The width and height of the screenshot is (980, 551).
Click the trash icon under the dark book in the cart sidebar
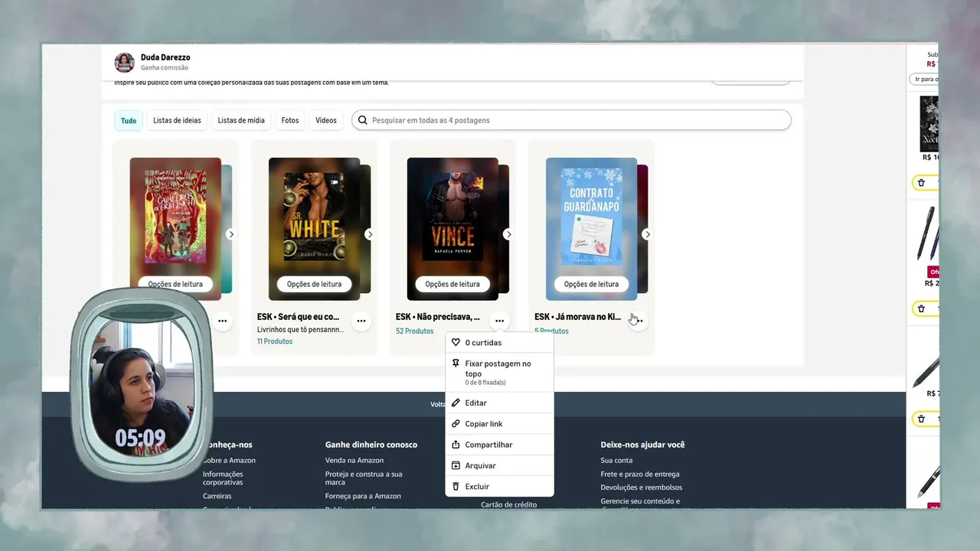pyautogui.click(x=921, y=183)
